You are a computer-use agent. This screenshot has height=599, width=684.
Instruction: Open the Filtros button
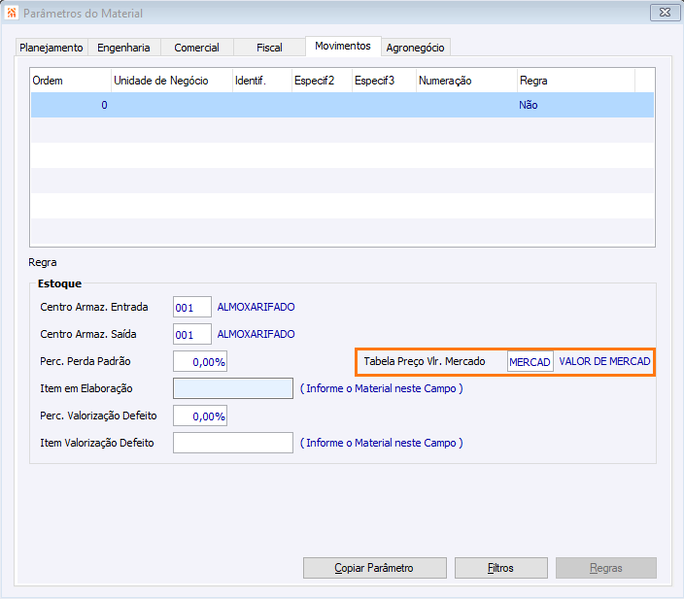coord(501,568)
